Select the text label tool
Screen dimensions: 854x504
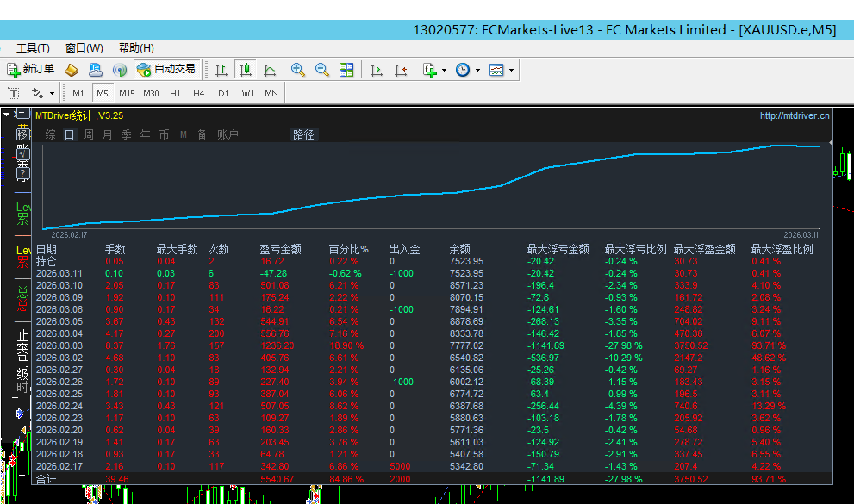point(13,94)
